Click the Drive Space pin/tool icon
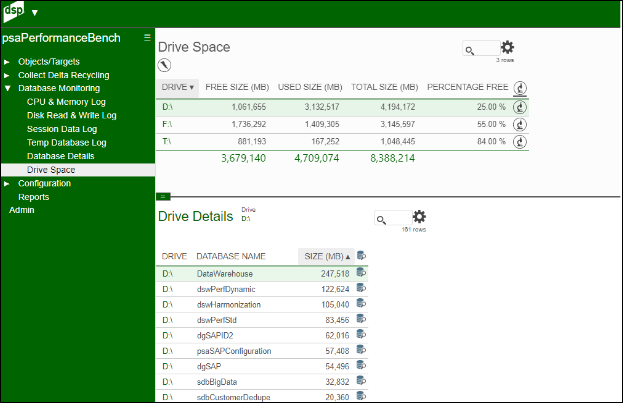The image size is (623, 403). [164, 65]
